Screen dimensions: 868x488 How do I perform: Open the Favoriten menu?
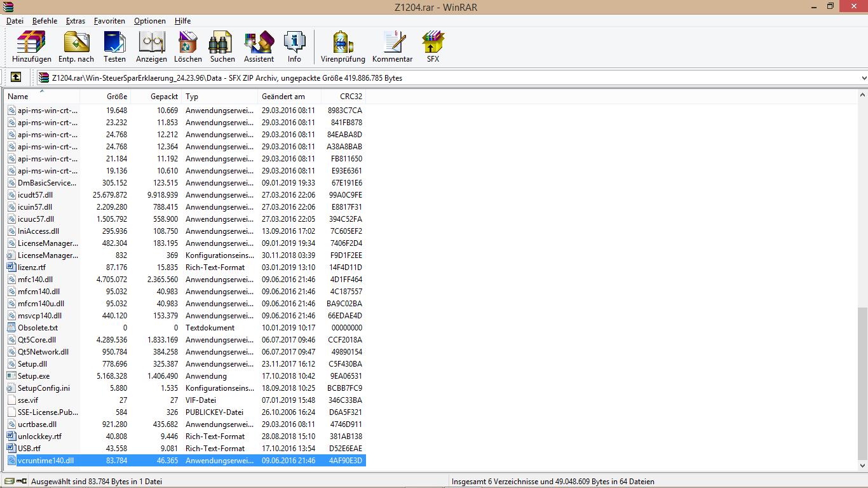(109, 21)
